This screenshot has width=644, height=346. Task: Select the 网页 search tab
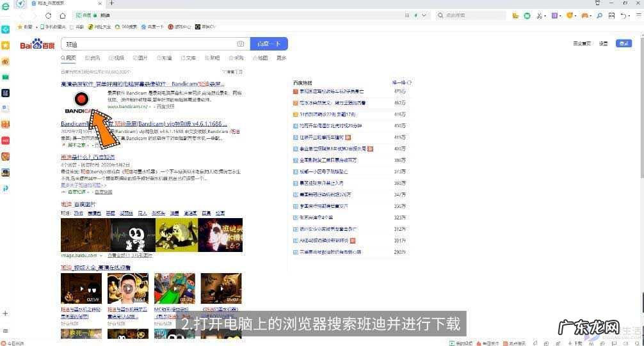point(68,58)
